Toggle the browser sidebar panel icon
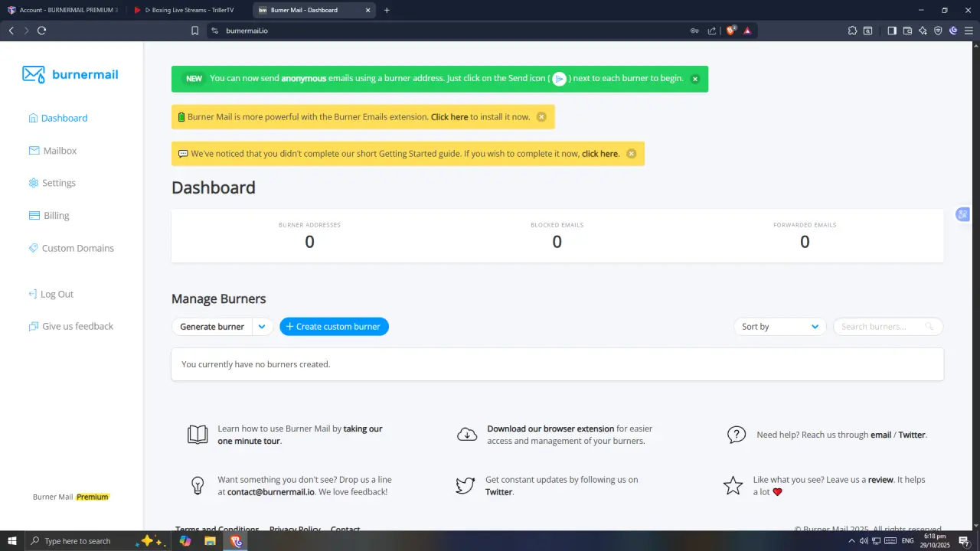980x551 pixels. 892,31
